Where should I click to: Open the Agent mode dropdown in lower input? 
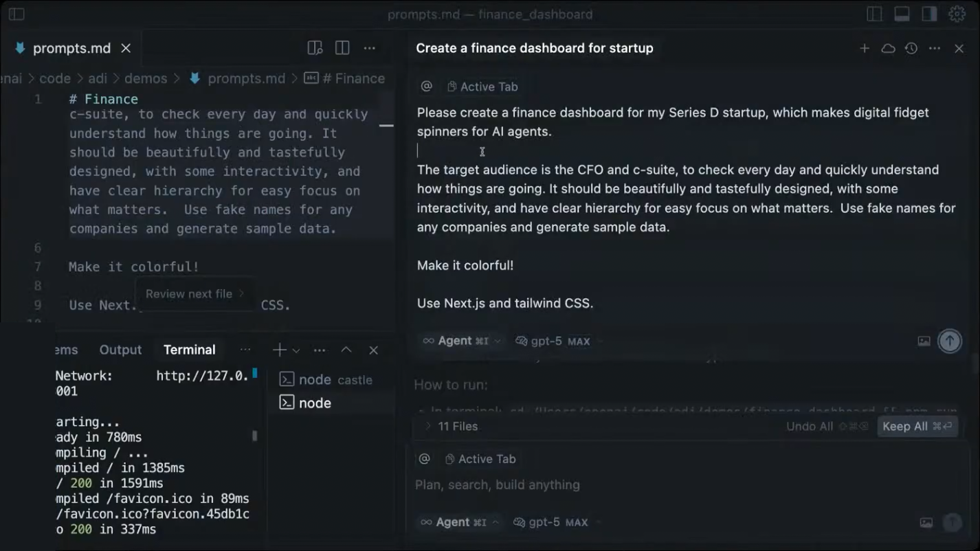point(460,522)
